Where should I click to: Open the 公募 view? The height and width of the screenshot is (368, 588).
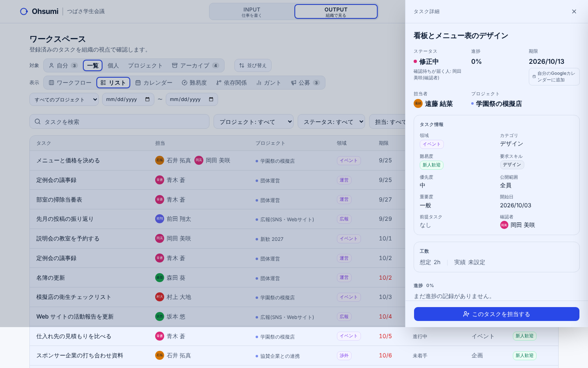click(x=305, y=83)
